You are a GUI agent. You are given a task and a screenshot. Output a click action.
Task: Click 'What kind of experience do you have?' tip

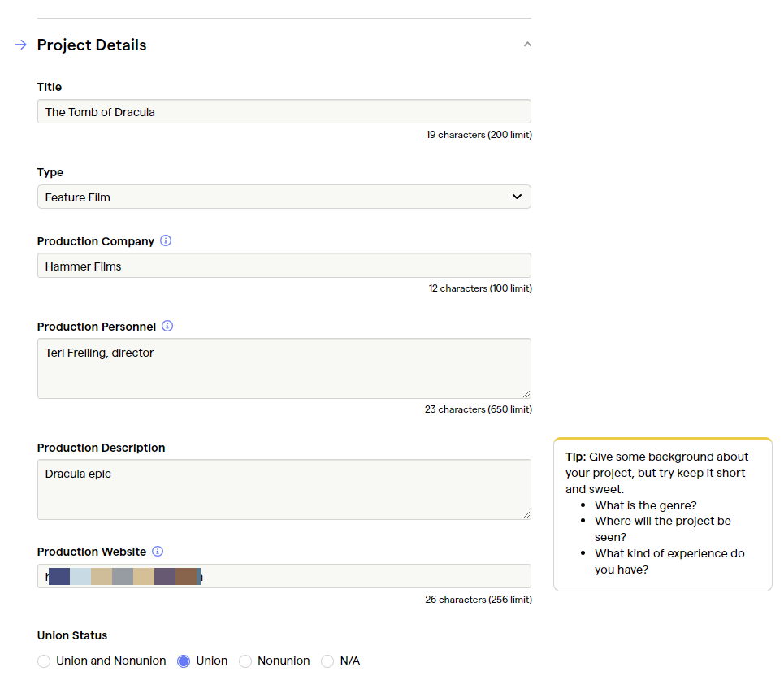click(669, 561)
